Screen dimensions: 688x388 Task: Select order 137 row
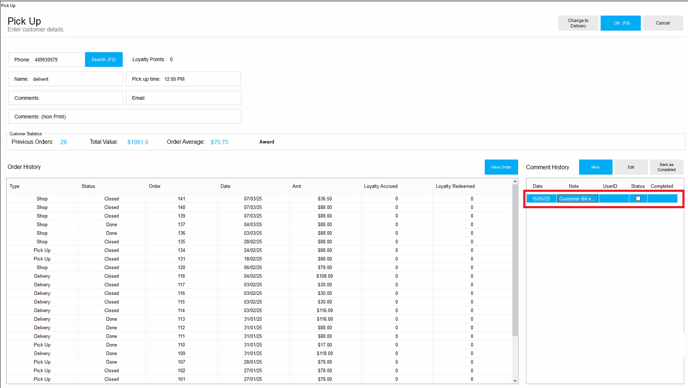(x=259, y=224)
